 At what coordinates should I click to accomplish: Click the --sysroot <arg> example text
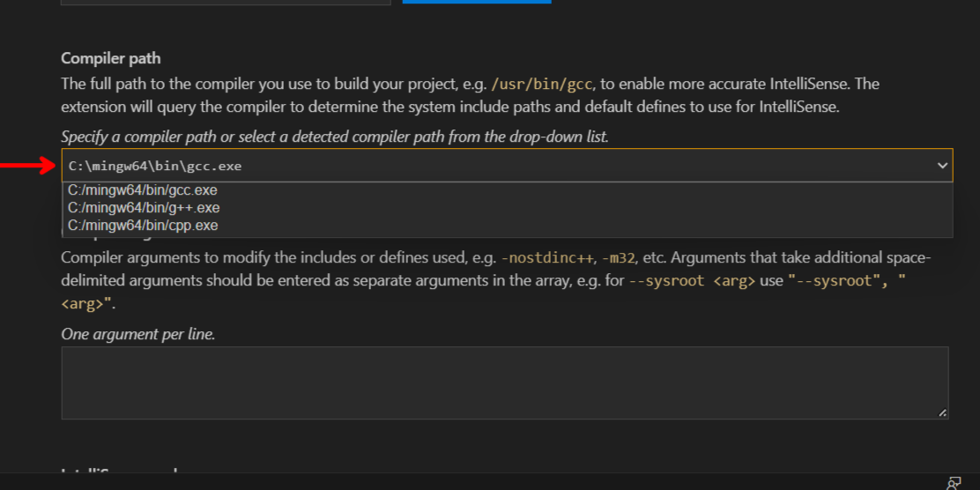coord(692,280)
